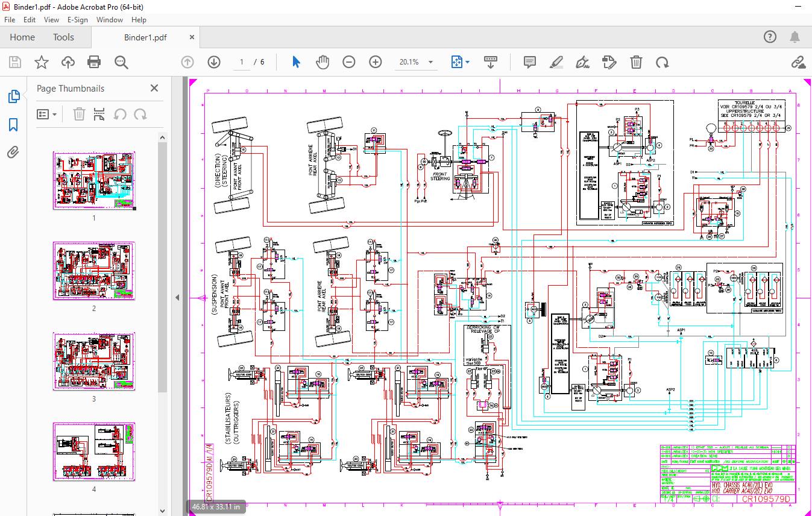The image size is (812, 516).
Task: Zoom in with the plus button
Action: 376,62
